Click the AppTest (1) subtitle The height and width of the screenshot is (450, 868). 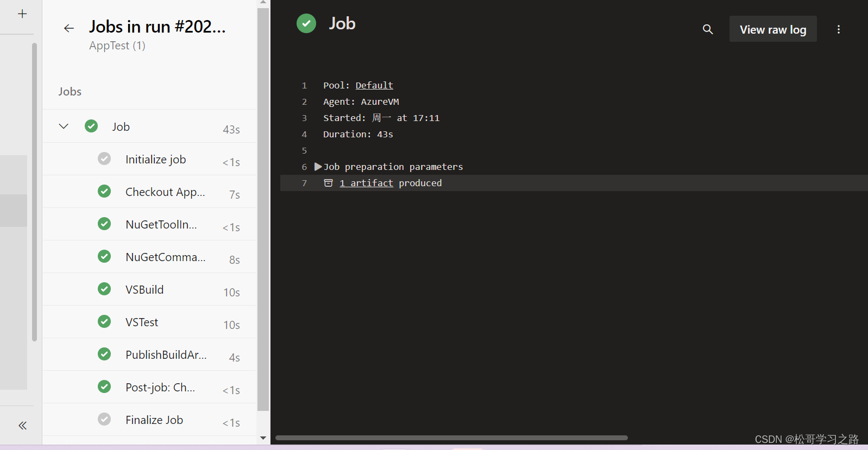click(117, 46)
